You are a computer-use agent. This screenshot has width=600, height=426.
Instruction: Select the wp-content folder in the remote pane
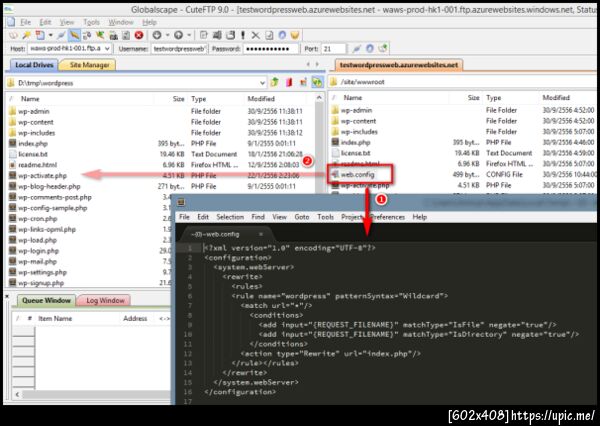click(x=358, y=121)
